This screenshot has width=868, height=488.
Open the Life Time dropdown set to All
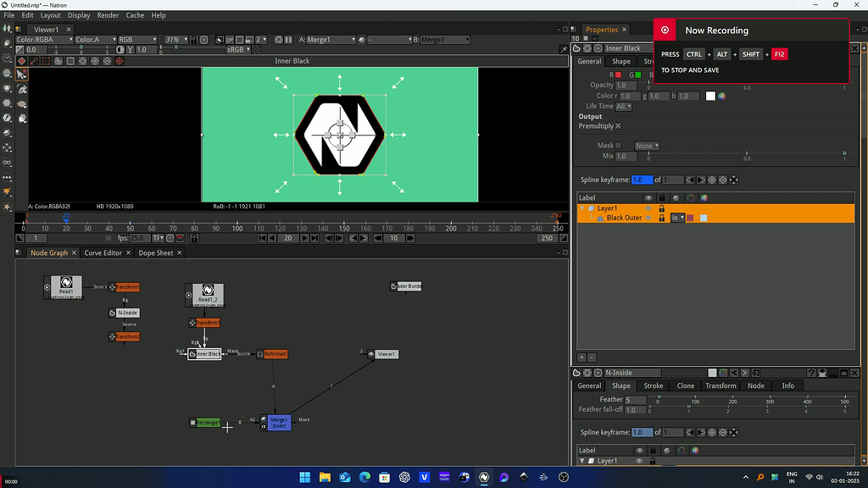tap(623, 106)
